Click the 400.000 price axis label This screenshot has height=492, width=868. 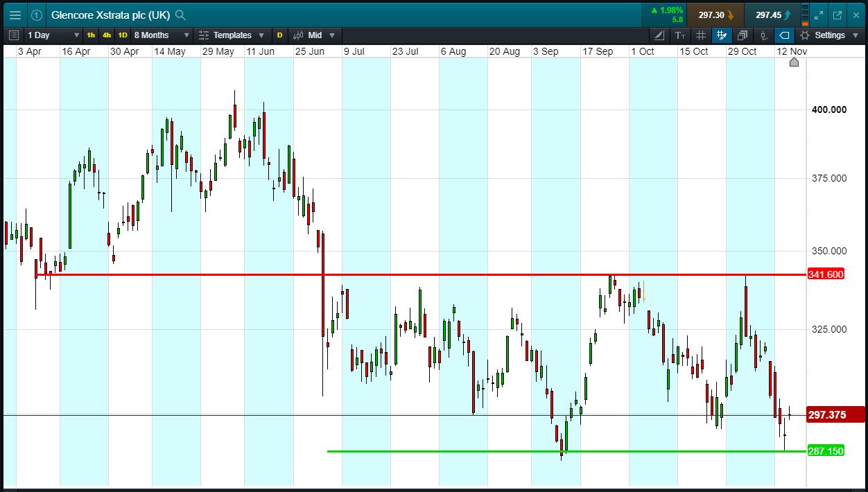829,109
